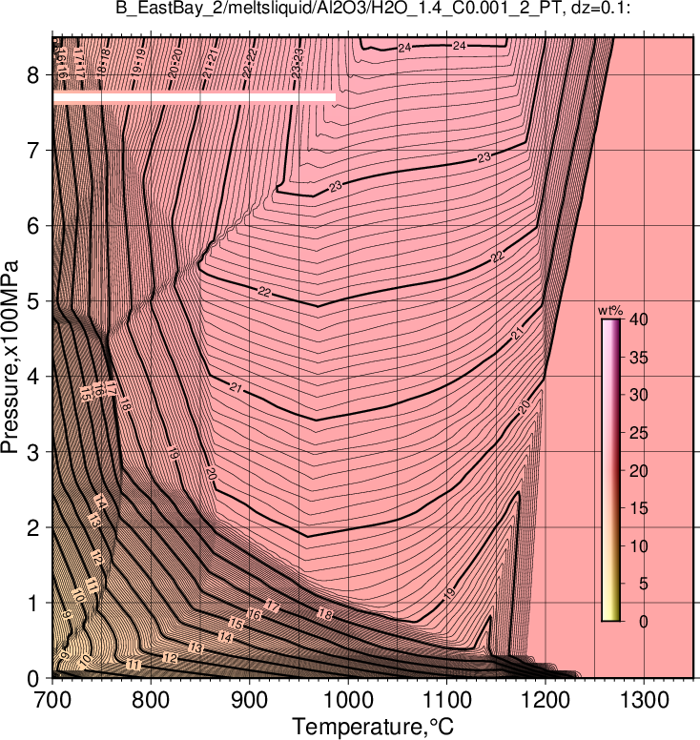Click pressure axis tick label 1
The width and height of the screenshot is (700, 740).
33,603
